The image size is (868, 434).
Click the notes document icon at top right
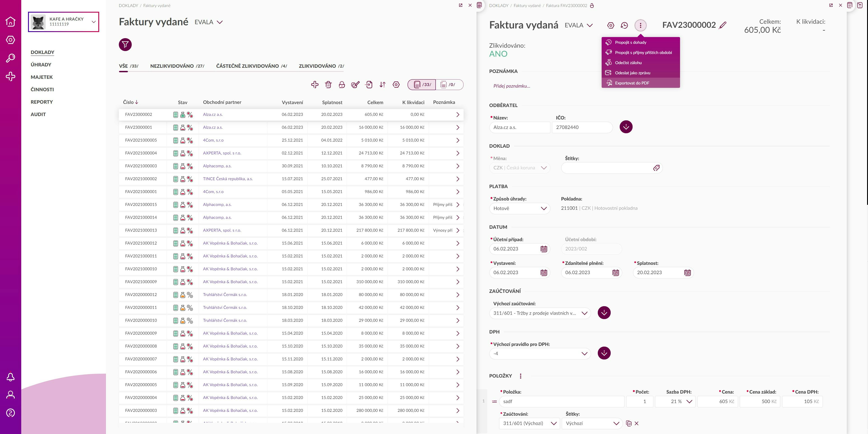point(850,5)
